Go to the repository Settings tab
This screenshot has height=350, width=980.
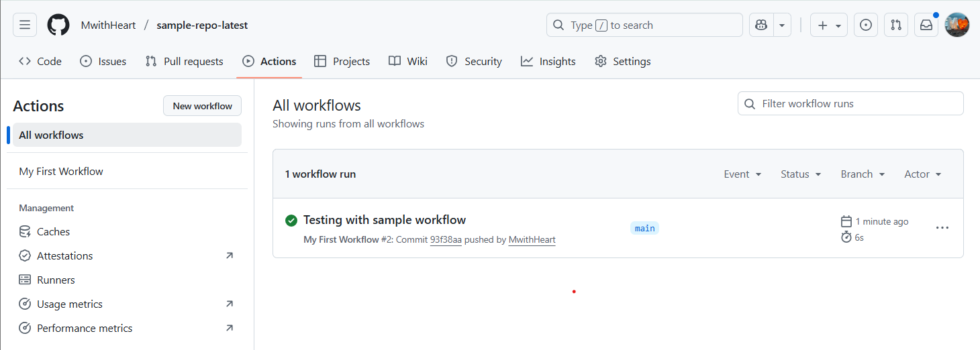tap(622, 62)
